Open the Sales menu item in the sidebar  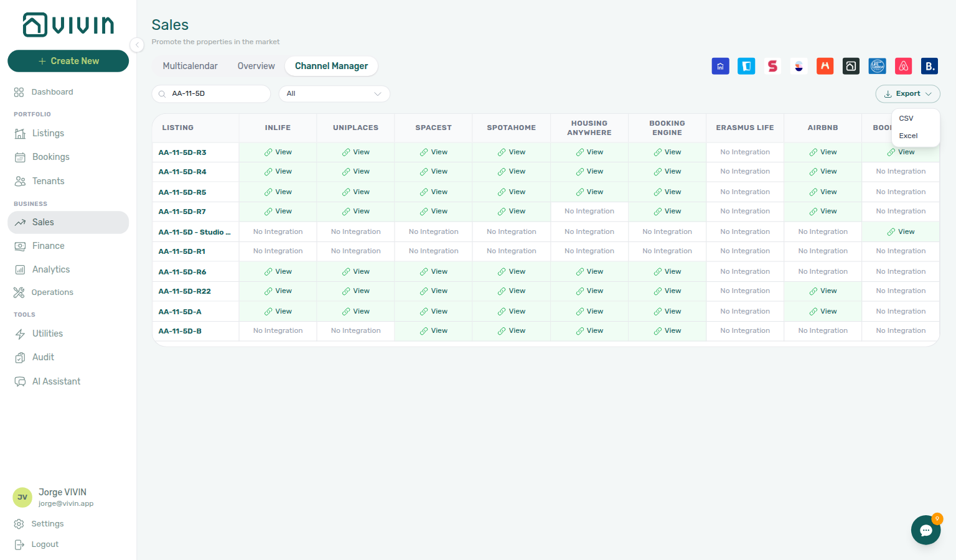click(x=68, y=222)
